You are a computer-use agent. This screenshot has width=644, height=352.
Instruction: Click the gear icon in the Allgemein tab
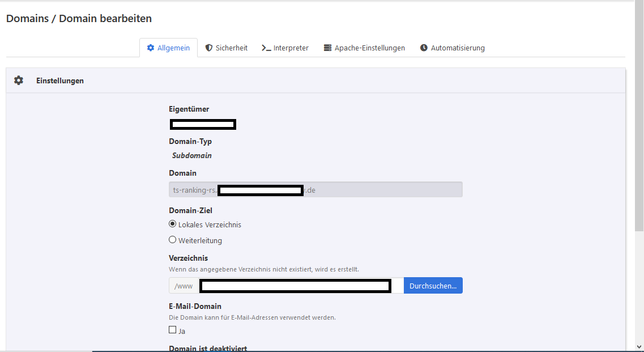(x=151, y=48)
